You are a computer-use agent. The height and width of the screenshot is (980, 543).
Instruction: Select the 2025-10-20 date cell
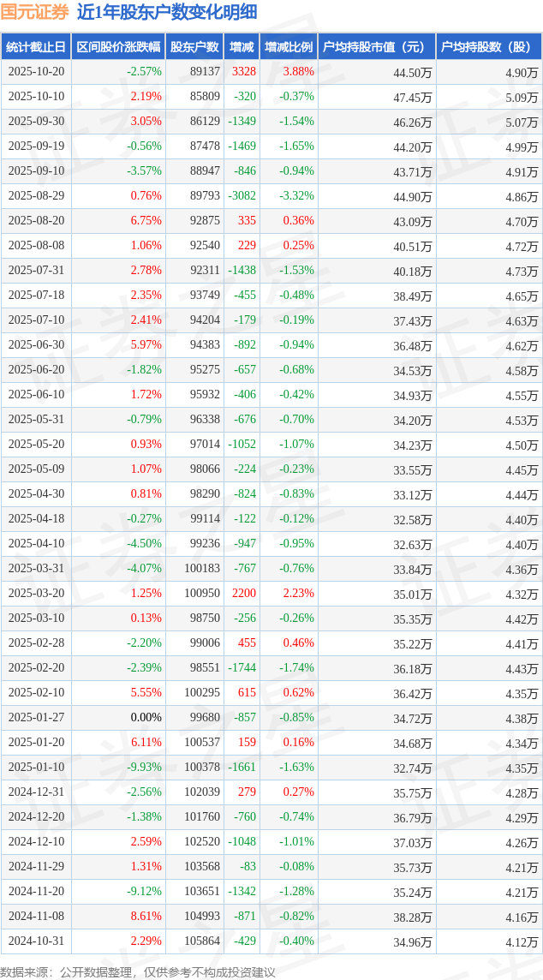36,72
